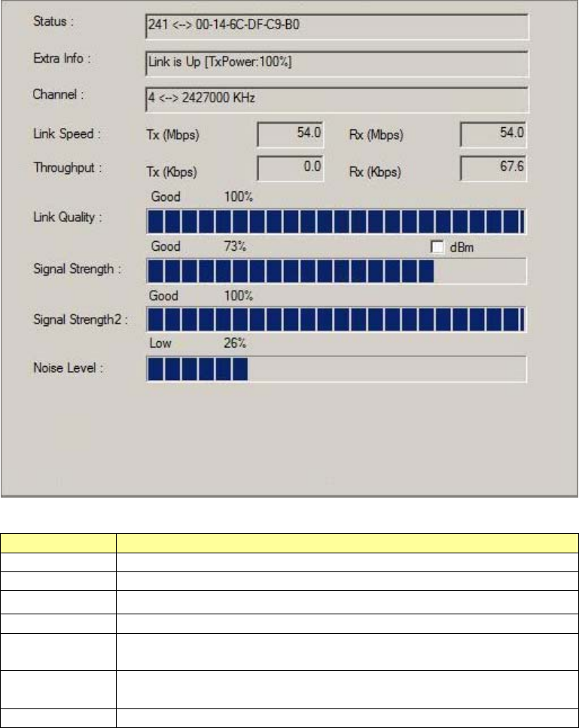Viewport: 579px width, 728px height.
Task: Select the Extra Info field 'Link is Up'
Action: [337, 63]
